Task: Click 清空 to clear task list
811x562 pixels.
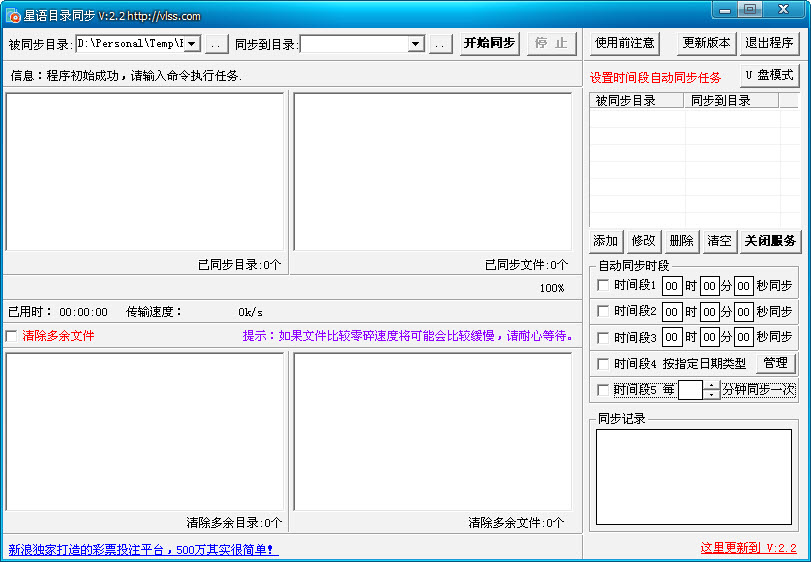Action: tap(719, 241)
